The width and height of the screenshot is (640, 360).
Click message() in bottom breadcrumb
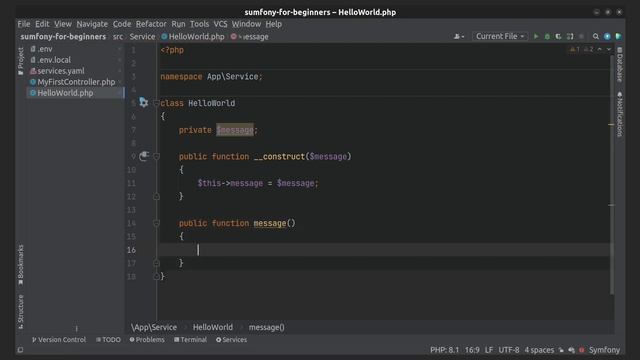(267, 327)
